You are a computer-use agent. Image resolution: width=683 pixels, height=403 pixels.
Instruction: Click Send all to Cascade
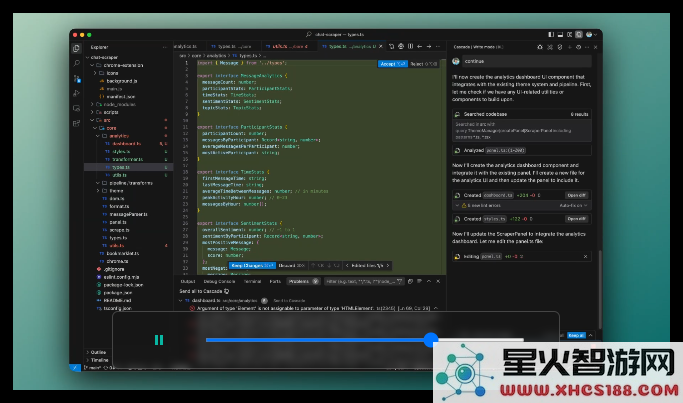point(204,291)
